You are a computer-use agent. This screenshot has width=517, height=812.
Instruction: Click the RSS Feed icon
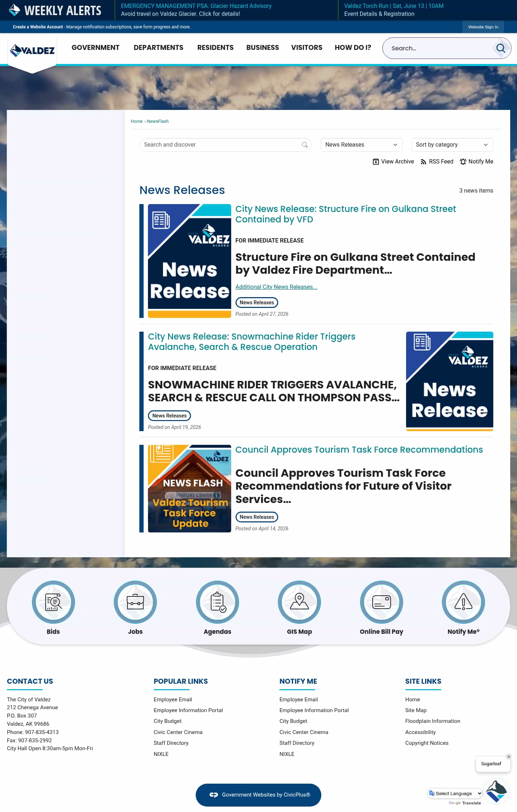click(423, 162)
